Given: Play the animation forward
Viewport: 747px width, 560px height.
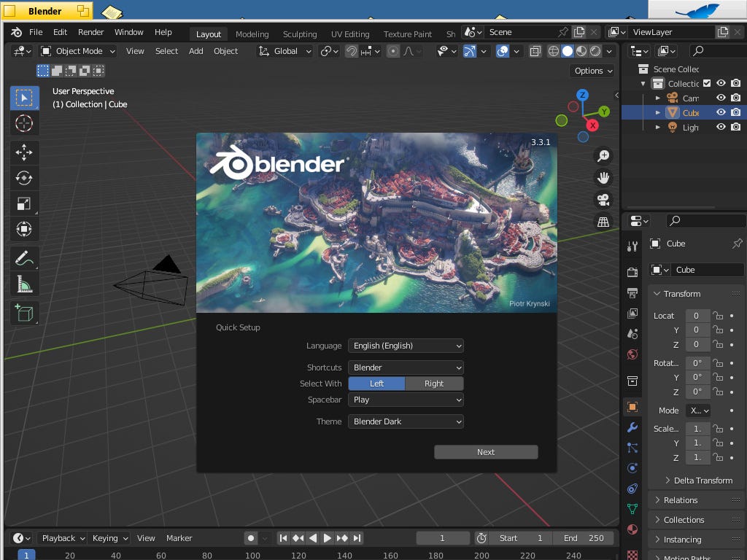Looking at the screenshot, I should point(327,538).
